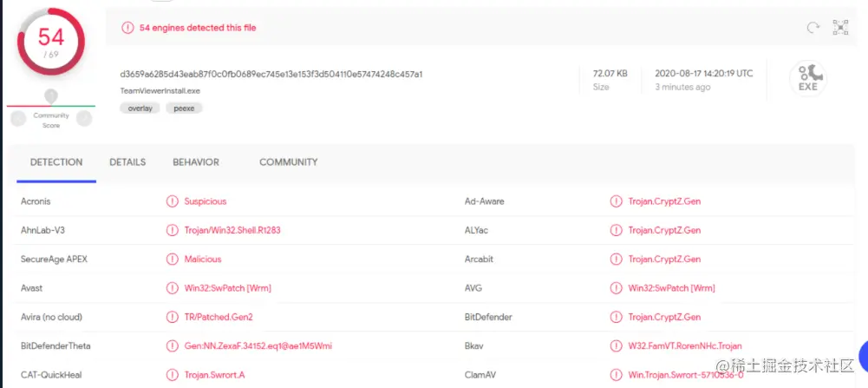The width and height of the screenshot is (868, 388).
Task: Click the community score marker pin
Action: pyautogui.click(x=51, y=96)
